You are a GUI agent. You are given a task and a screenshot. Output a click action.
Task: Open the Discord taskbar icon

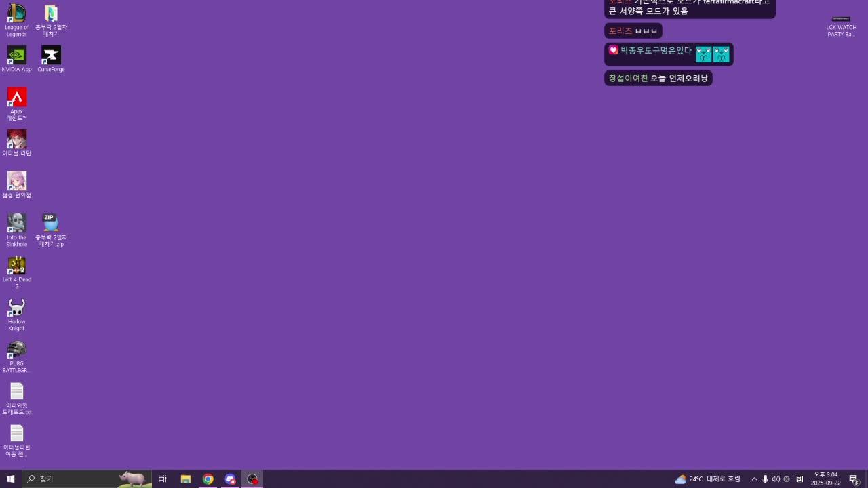[x=230, y=479]
